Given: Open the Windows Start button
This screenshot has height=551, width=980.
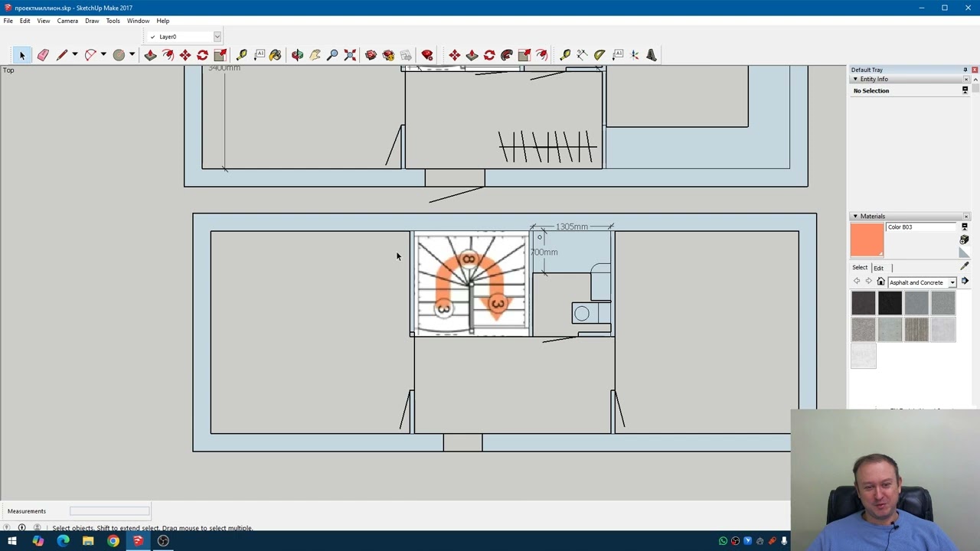Looking at the screenshot, I should click(x=12, y=541).
